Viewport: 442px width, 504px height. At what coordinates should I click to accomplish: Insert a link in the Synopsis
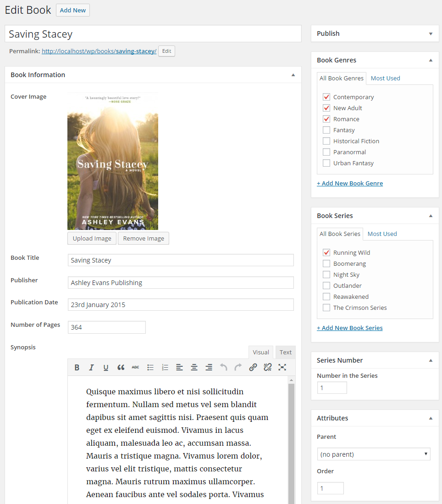253,367
